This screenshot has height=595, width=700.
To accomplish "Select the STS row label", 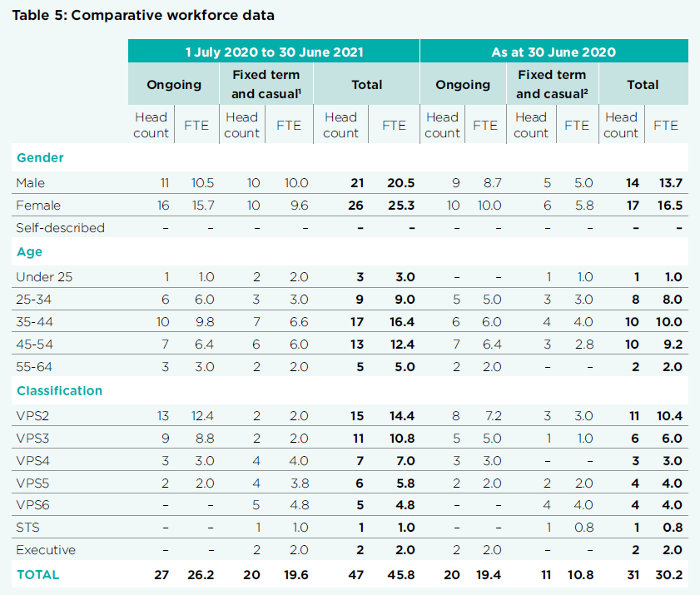I will pyautogui.click(x=26, y=528).
